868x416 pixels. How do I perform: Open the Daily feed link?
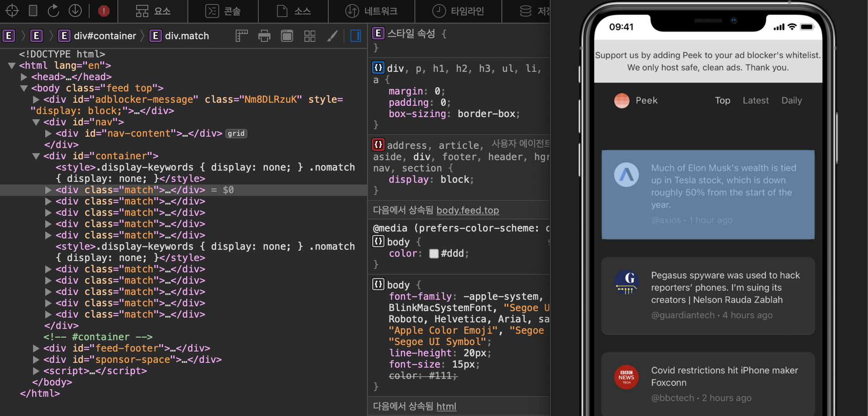tap(792, 100)
